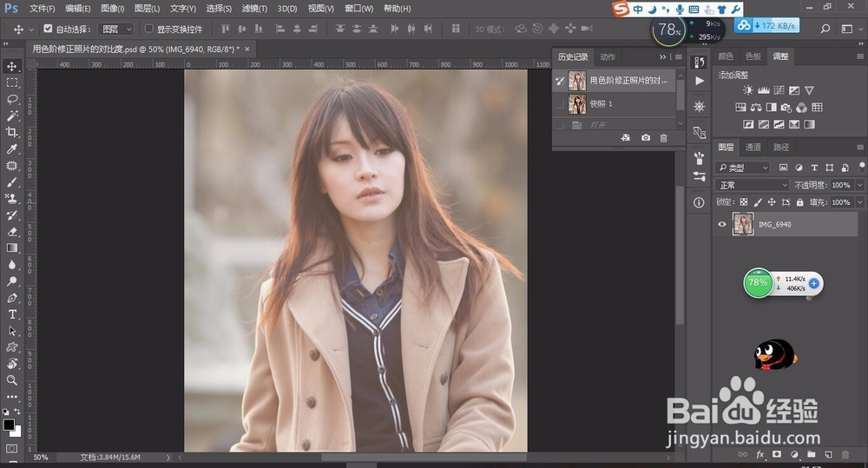The image size is (868, 468).
Task: Add a Color Balance adjustment
Action: click(756, 108)
